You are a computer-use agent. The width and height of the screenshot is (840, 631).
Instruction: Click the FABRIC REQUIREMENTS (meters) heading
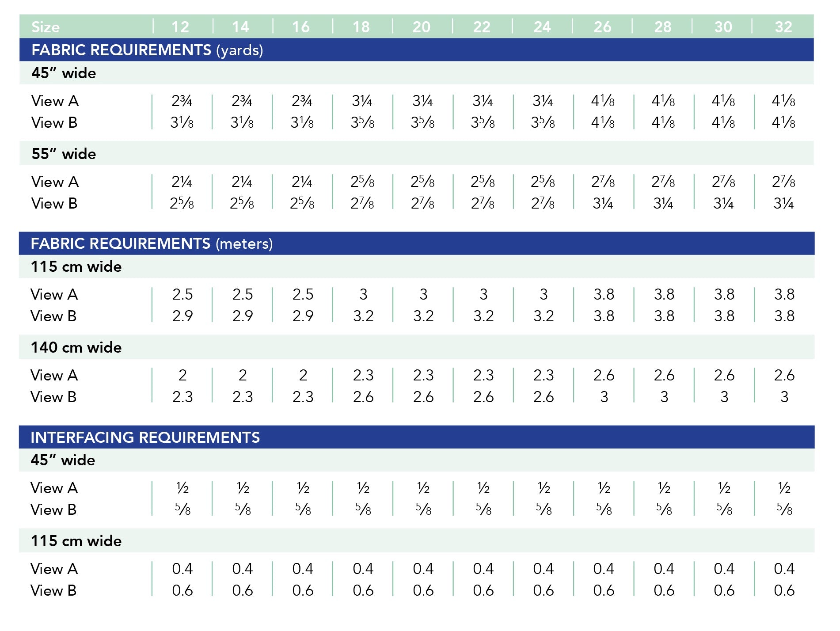152,243
